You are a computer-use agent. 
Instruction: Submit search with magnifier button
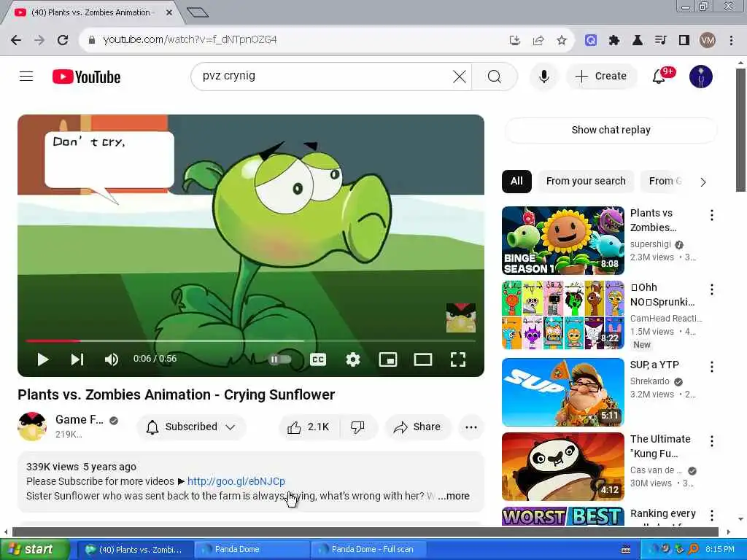pyautogui.click(x=494, y=76)
